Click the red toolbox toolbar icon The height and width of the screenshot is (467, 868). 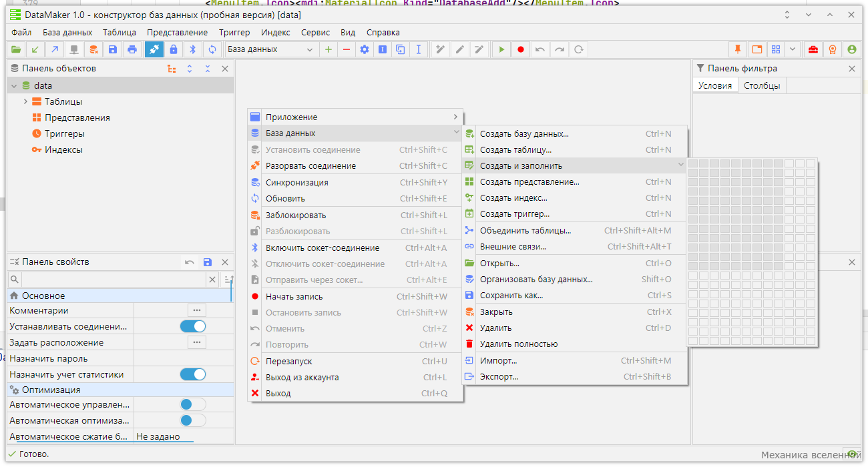tap(813, 49)
